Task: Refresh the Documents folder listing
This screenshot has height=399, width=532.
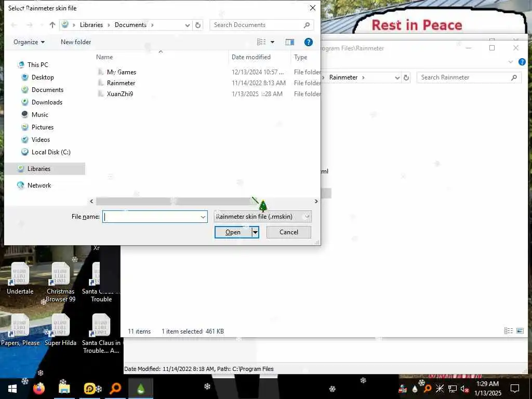Action: [x=198, y=25]
